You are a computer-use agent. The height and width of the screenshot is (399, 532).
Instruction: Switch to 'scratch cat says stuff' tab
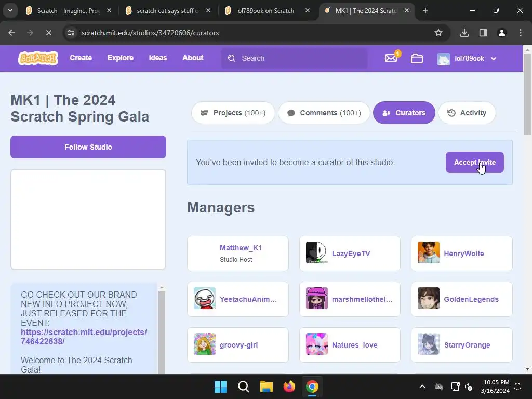pos(168,11)
